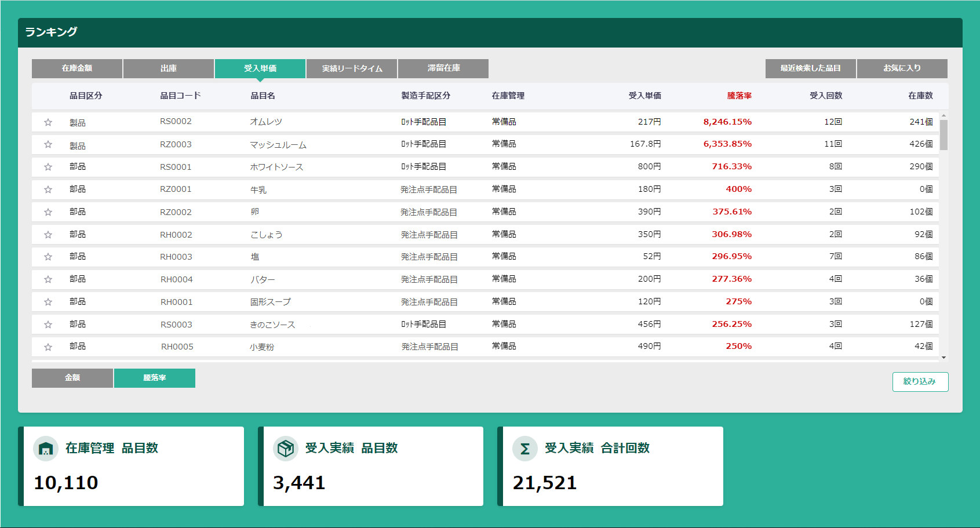Click the warehouse icon on 在庫管理 品目数 card
The width and height of the screenshot is (980, 528).
[x=45, y=448]
